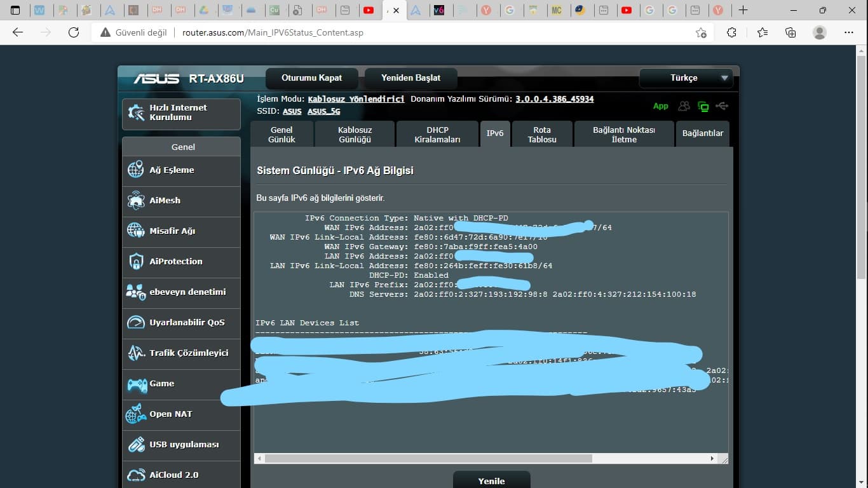Open Misafir Ağı settings
Image resolution: width=868 pixels, height=488 pixels.
(x=181, y=231)
